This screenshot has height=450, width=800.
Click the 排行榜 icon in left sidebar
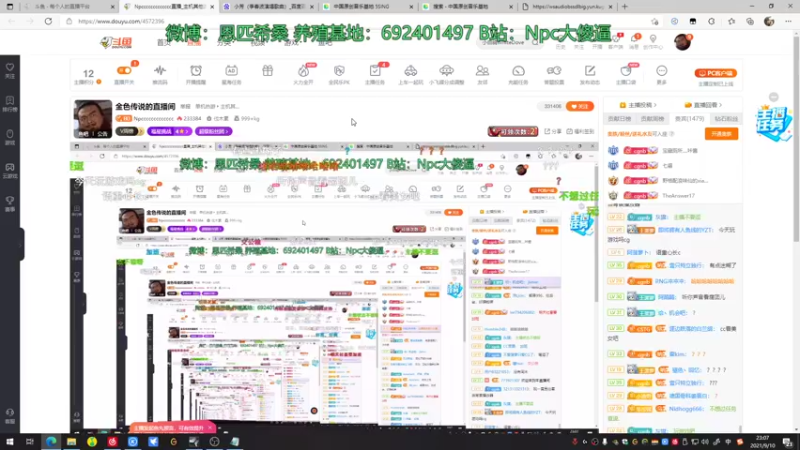tap(10, 104)
